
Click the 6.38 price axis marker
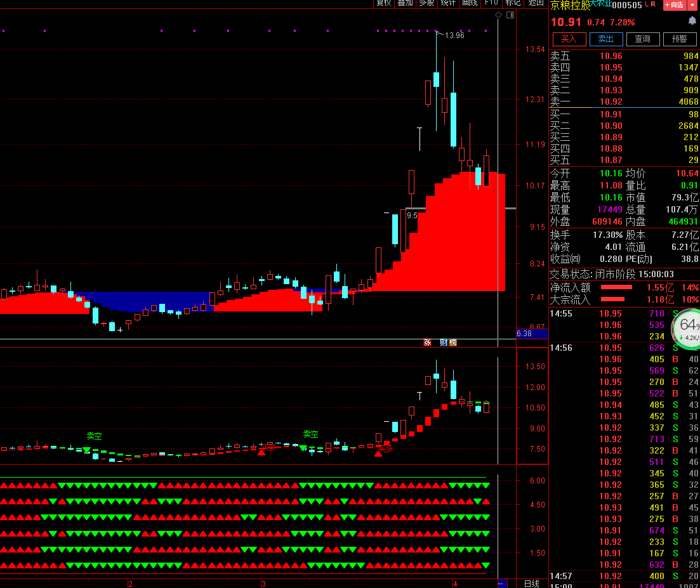pos(532,334)
